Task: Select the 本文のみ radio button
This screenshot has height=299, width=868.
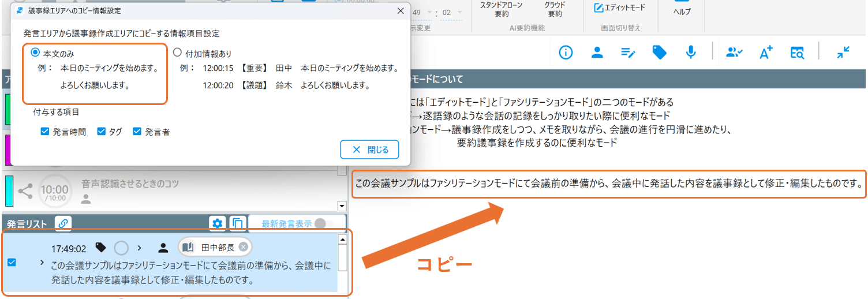Action: pos(35,53)
